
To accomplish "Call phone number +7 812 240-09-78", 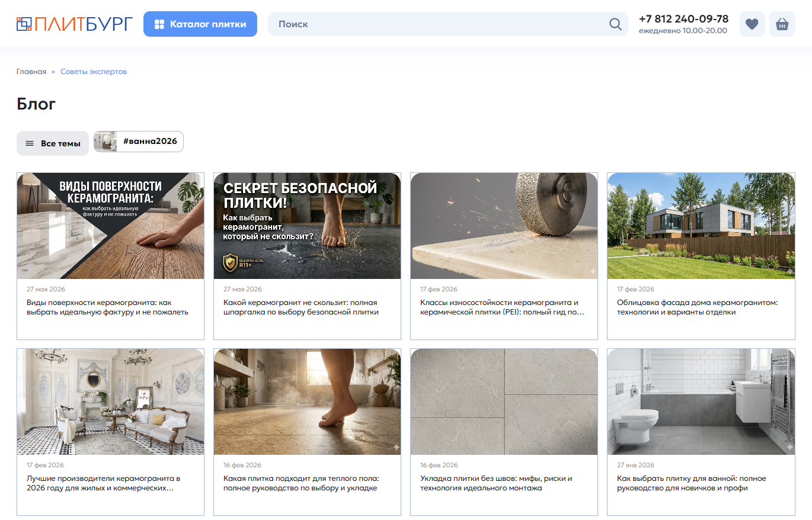I will 683,19.
